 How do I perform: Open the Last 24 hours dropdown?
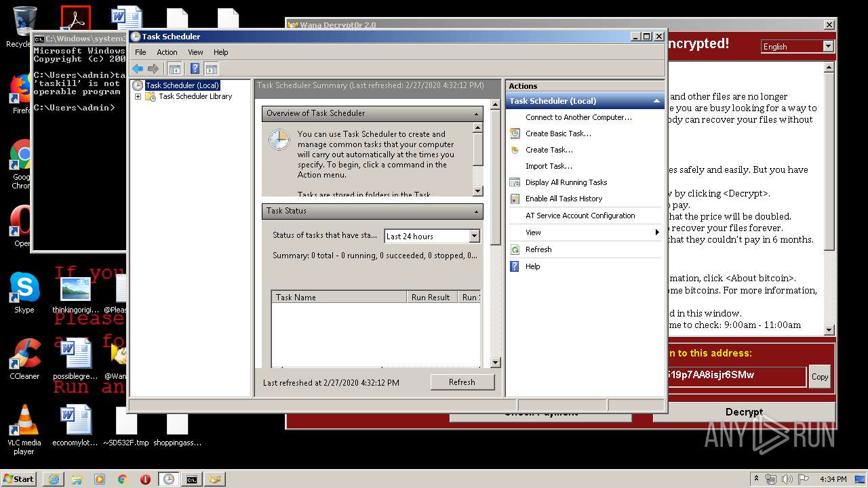[x=474, y=236]
